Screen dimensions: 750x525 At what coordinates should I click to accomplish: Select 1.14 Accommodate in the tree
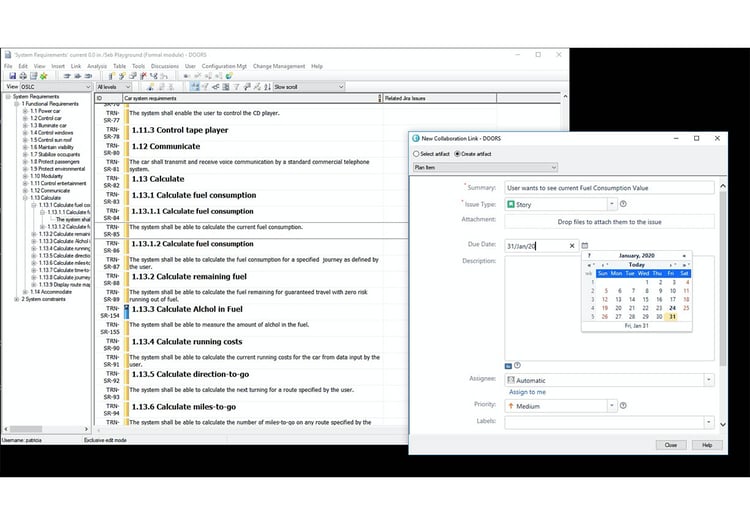[x=51, y=292]
